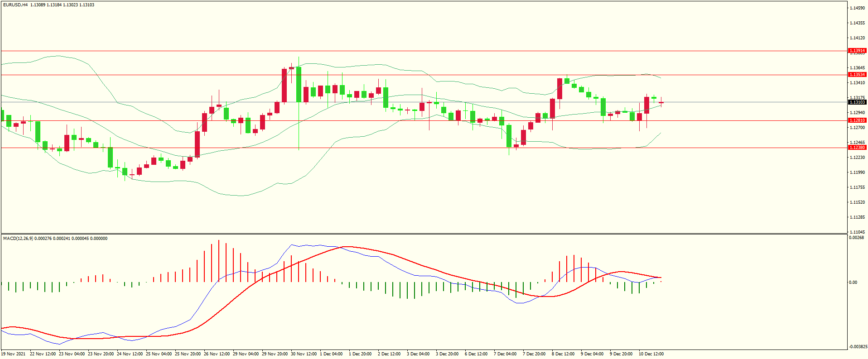Select the most recent candle on chart
The width and height of the screenshot is (868, 359).
[661, 103]
